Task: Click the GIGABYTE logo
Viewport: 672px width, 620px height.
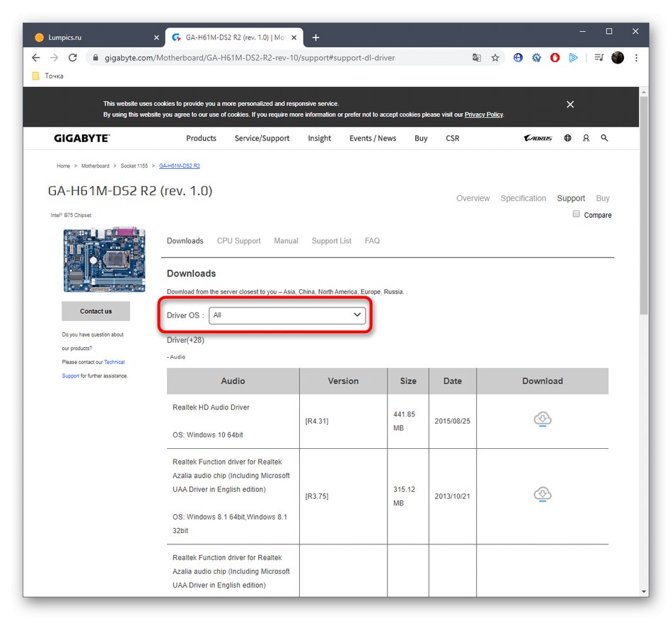Action: pos(82,139)
